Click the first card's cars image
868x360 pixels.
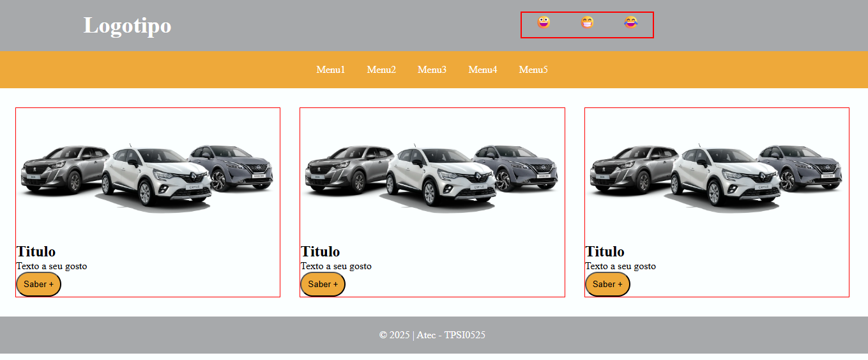pyautogui.click(x=148, y=176)
